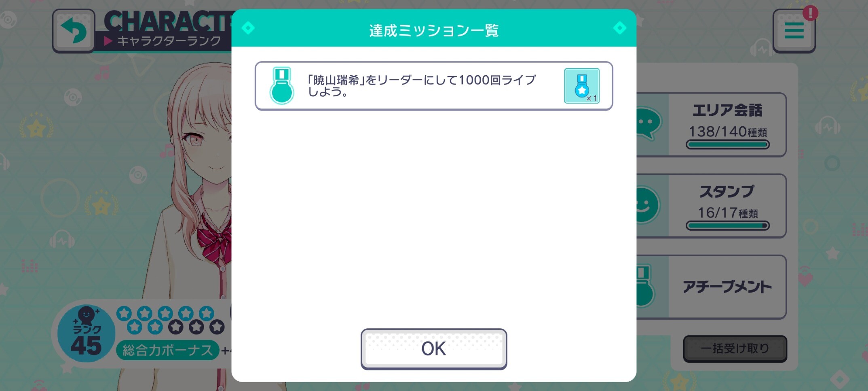Open the スタンプ panel

point(712,206)
